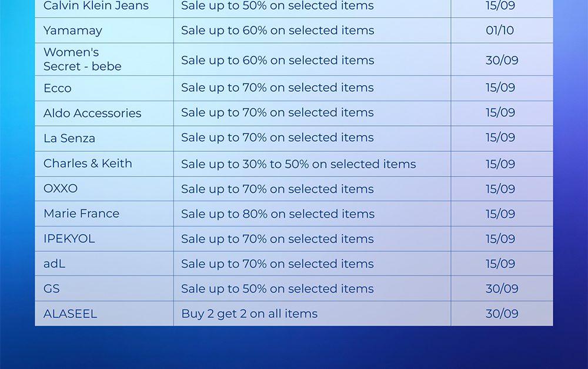Screen dimensions: 588x369
Task: Select the adL brand cell
Action: [x=54, y=264]
